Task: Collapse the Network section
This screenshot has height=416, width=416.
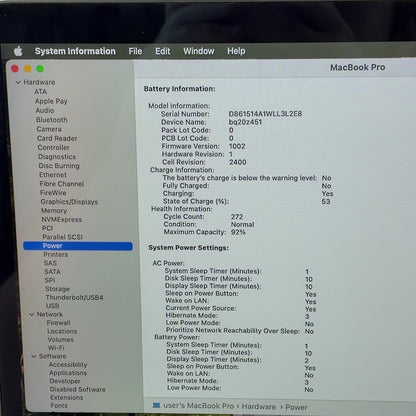Action: click(x=32, y=314)
